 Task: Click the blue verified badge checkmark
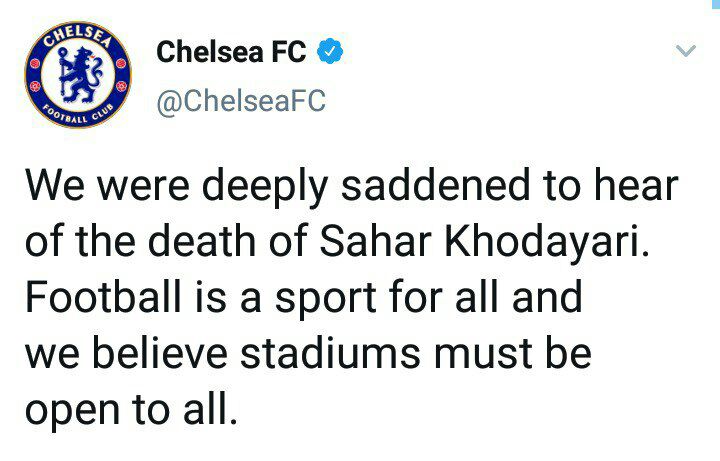tap(331, 51)
